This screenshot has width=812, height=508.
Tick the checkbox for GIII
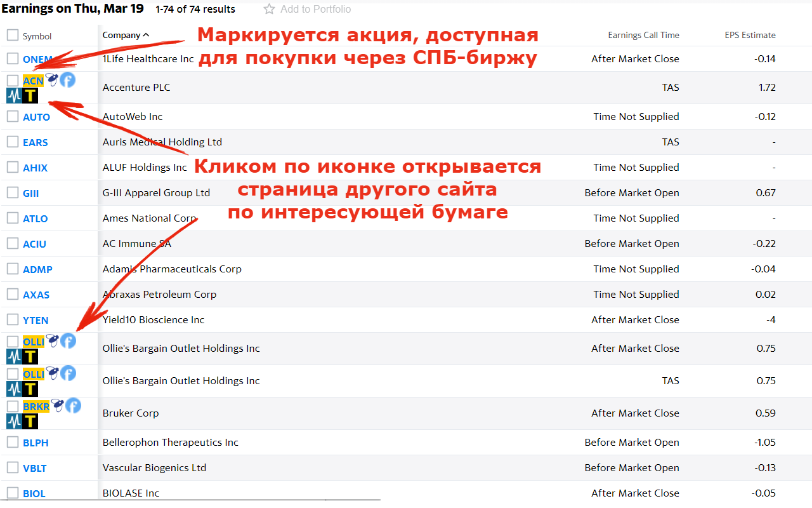point(13,192)
